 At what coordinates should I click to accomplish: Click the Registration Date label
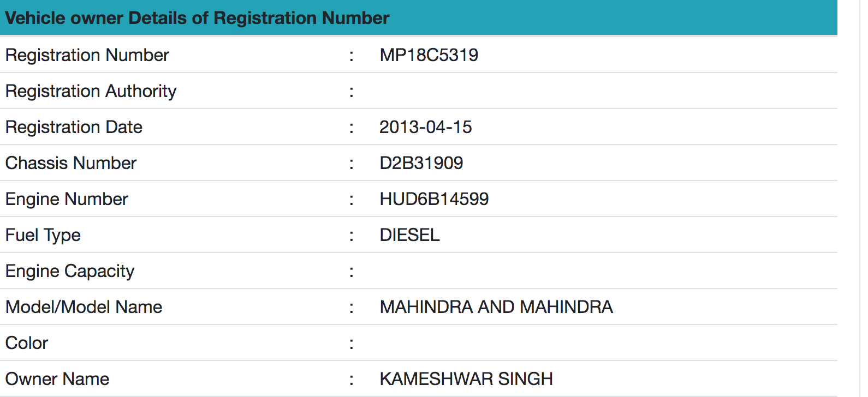click(x=74, y=127)
